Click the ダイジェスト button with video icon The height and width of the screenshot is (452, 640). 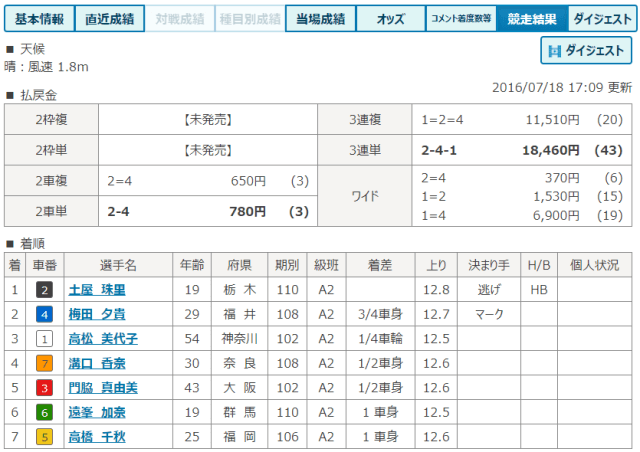coord(586,51)
